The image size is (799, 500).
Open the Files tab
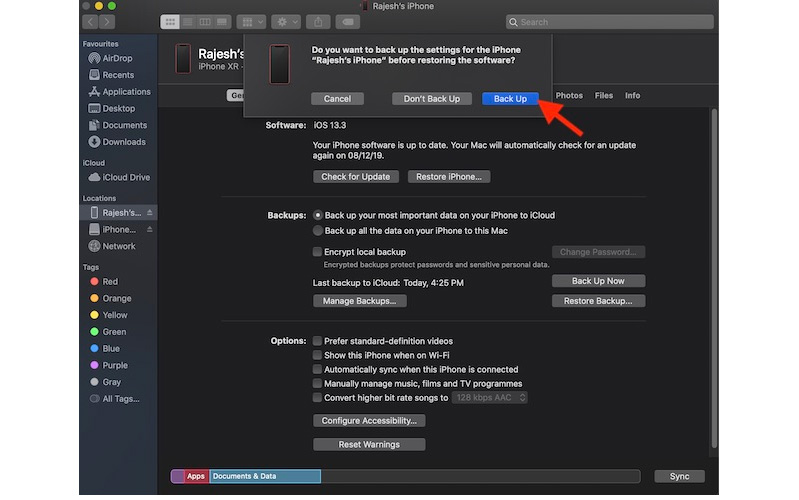tap(604, 96)
